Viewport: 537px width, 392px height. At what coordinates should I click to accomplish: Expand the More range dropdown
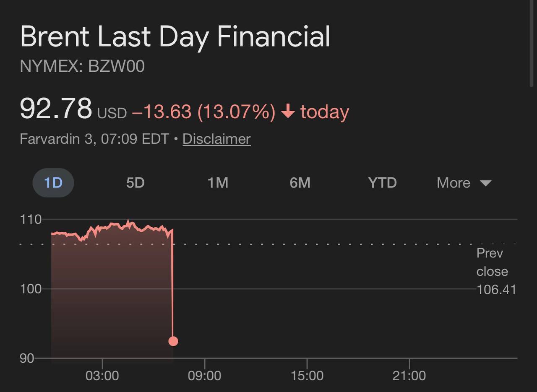[464, 183]
